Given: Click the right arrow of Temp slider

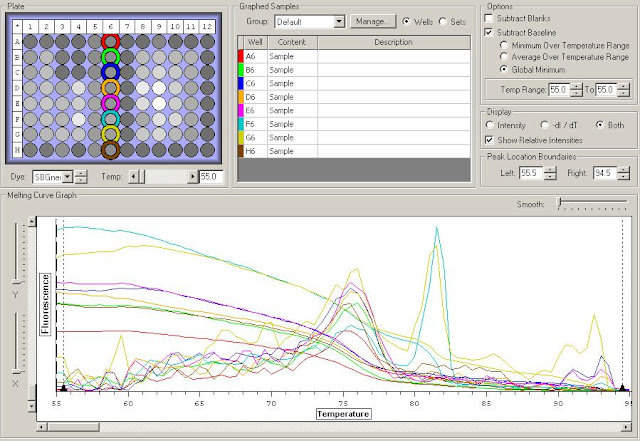Looking at the screenshot, I should pos(193,177).
